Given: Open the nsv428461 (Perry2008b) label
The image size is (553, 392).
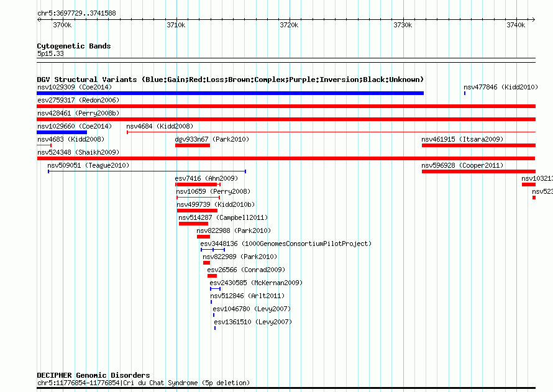Looking at the screenshot, I should point(78,113).
